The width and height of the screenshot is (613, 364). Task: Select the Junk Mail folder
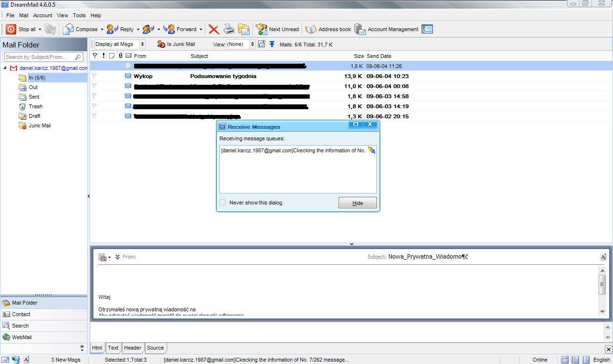(x=39, y=125)
